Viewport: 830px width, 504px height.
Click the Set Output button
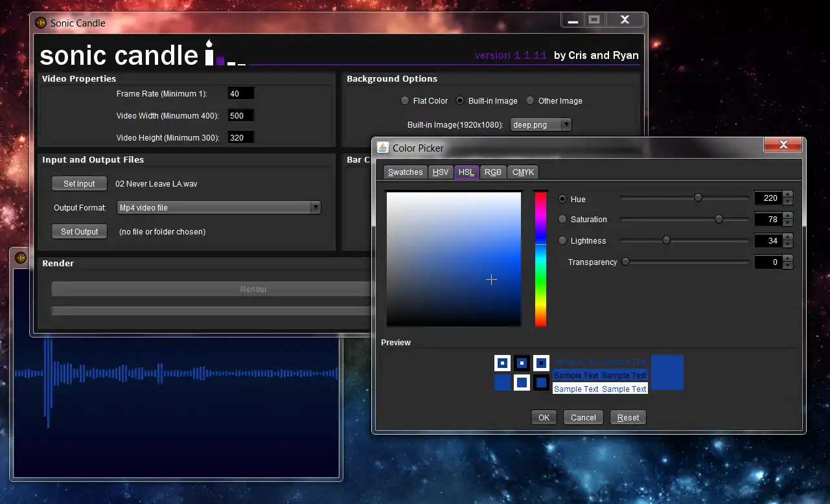click(x=80, y=231)
